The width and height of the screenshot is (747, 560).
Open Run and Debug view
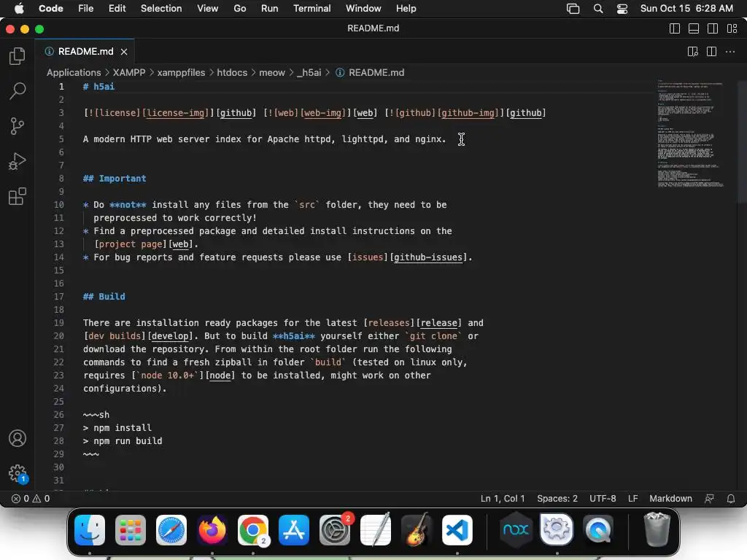pos(18,161)
